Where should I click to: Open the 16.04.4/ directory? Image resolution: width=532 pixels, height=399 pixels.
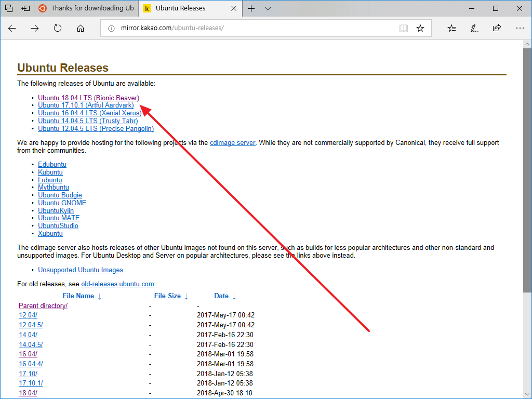coord(31,364)
